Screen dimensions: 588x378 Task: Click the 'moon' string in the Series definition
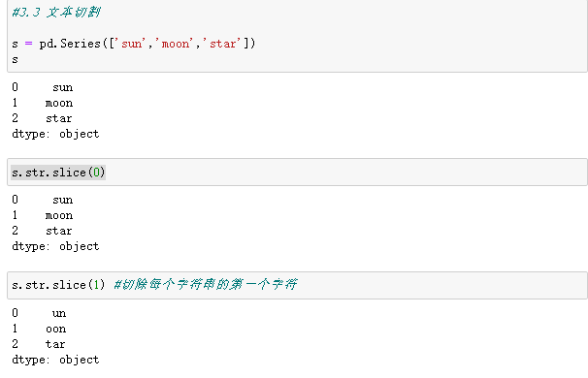176,44
